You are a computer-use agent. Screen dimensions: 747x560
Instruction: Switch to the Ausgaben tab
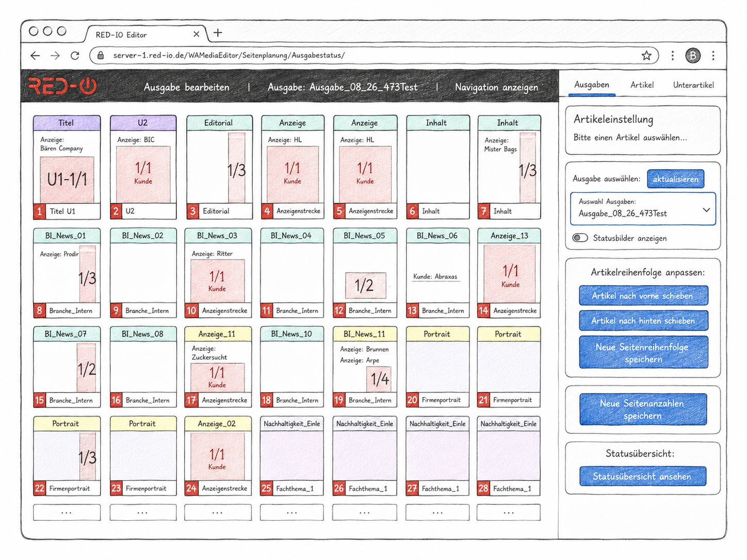tap(592, 85)
